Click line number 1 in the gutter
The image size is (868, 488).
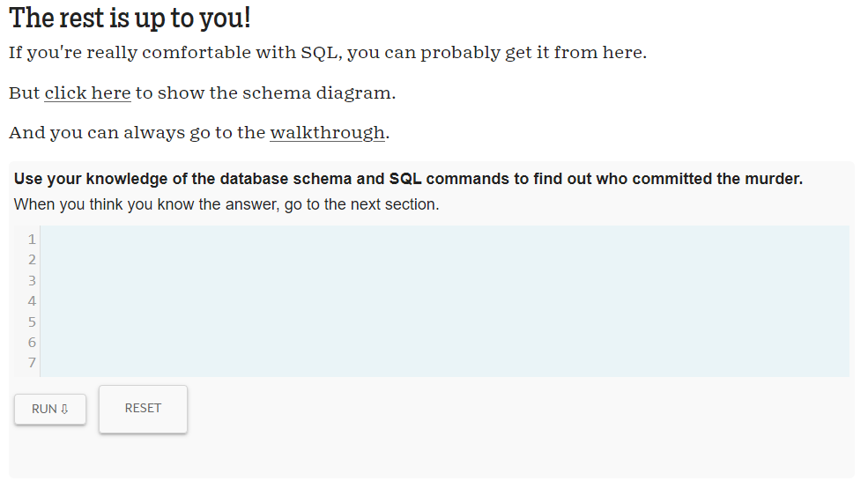[x=32, y=239]
